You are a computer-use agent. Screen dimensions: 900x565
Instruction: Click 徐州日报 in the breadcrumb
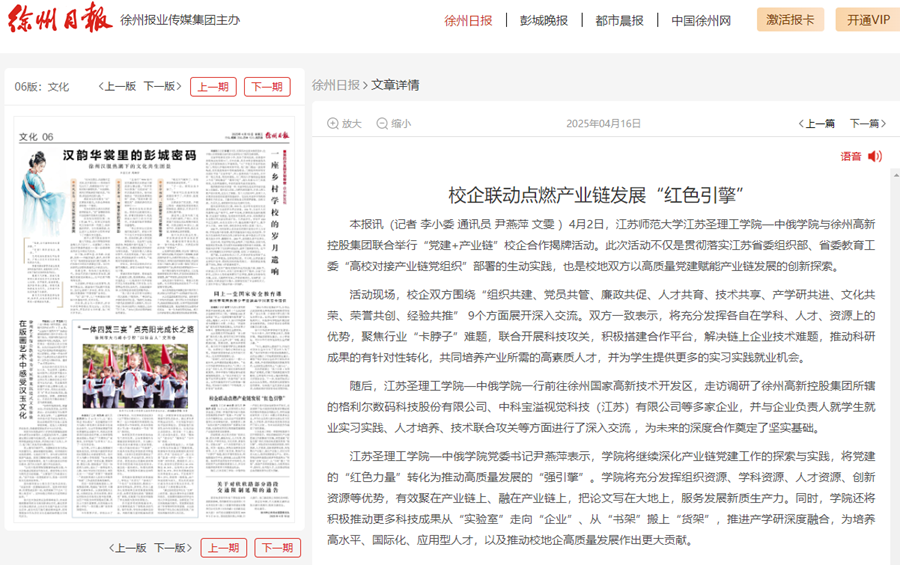(335, 85)
